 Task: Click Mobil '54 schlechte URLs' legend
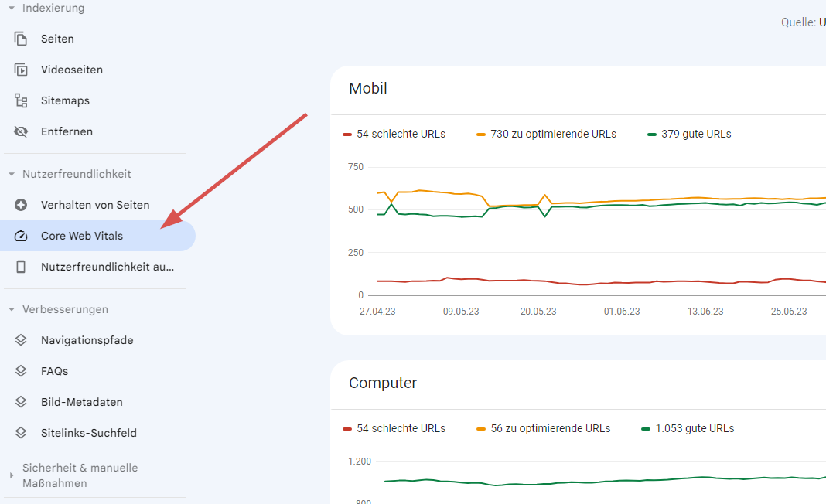click(401, 134)
